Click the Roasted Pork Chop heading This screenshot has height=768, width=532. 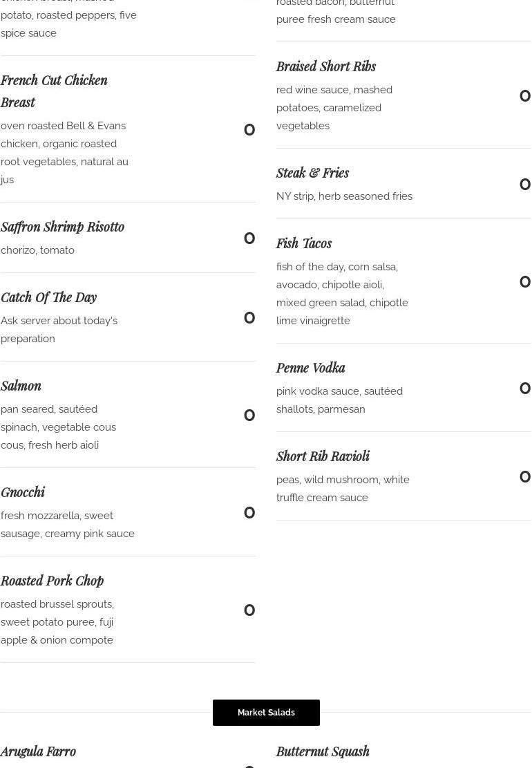tap(52, 581)
